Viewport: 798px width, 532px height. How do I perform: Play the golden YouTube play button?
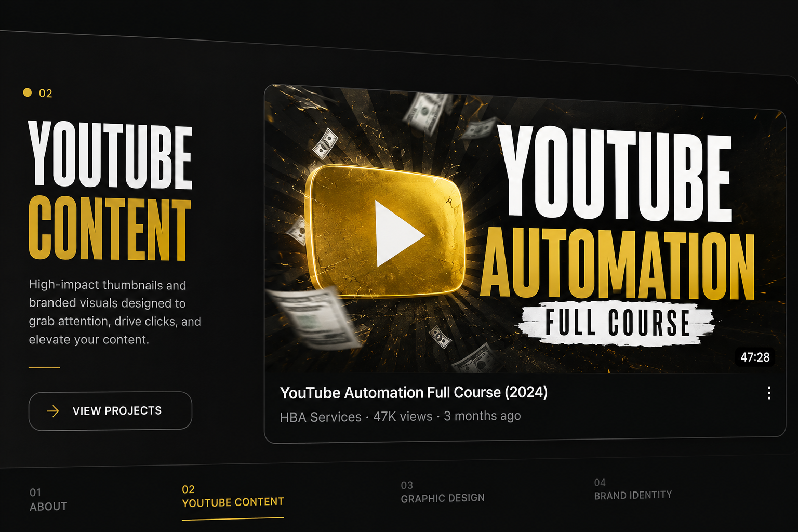tap(385, 233)
